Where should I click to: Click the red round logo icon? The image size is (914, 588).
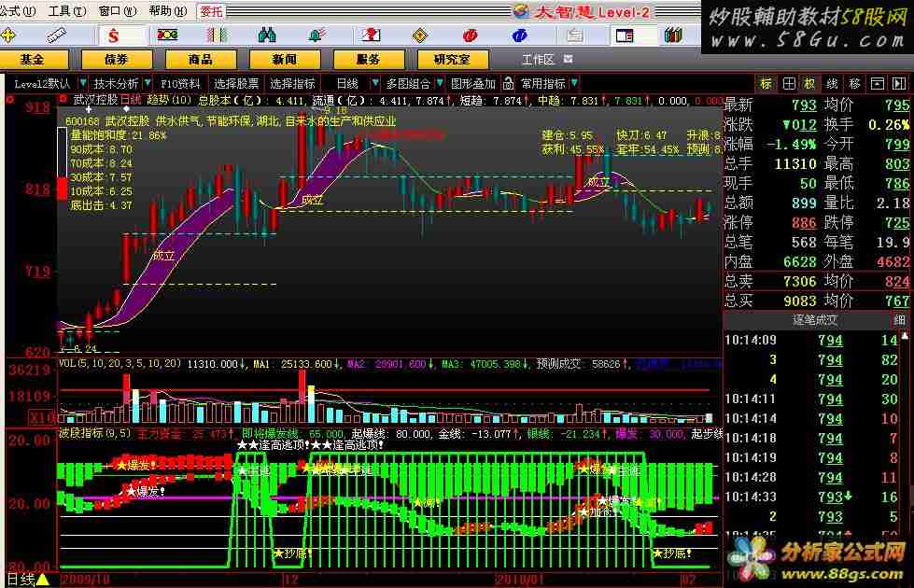pos(470,35)
